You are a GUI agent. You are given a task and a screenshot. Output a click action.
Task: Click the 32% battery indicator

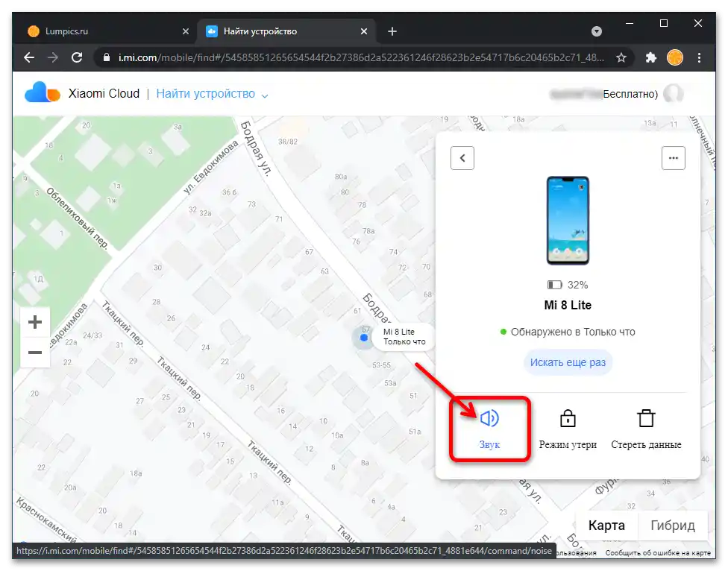568,285
